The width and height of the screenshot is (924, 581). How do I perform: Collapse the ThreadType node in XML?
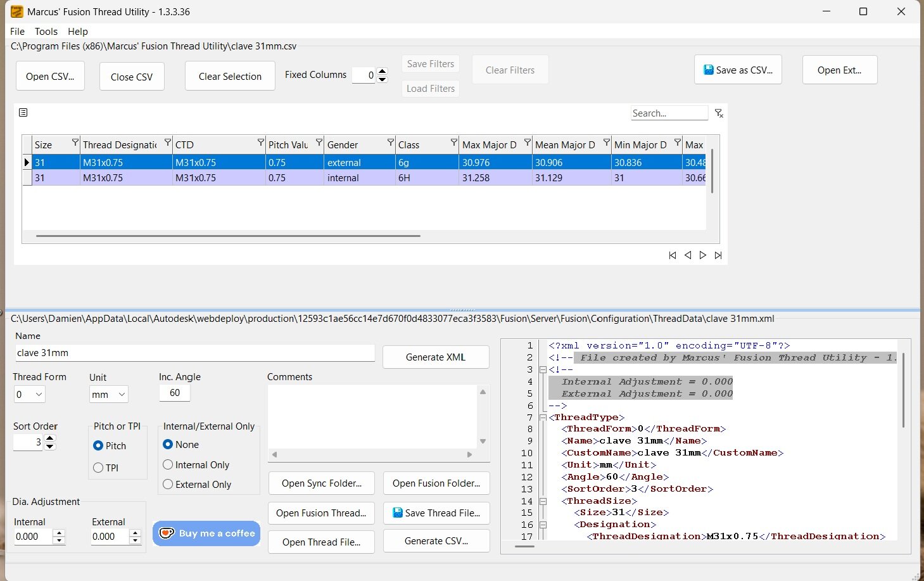point(543,417)
